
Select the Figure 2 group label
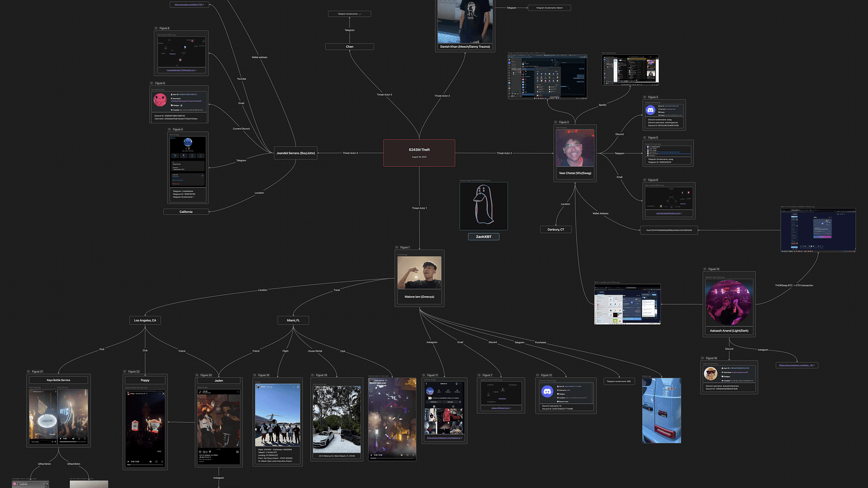[x=564, y=123]
